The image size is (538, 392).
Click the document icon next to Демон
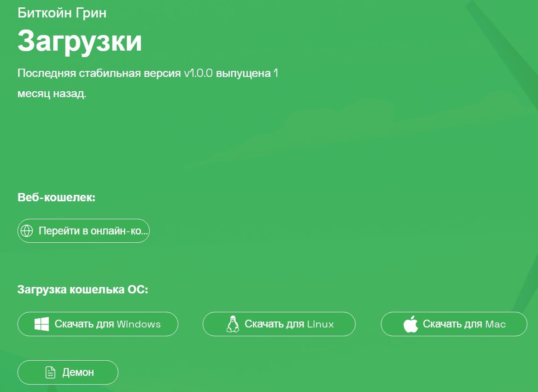point(51,373)
